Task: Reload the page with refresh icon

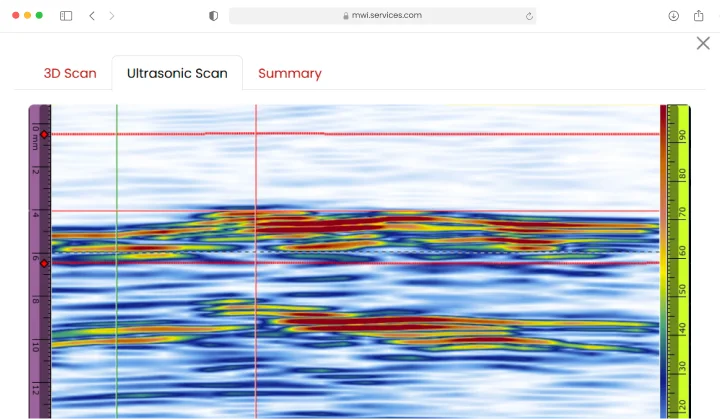Action: point(529,16)
